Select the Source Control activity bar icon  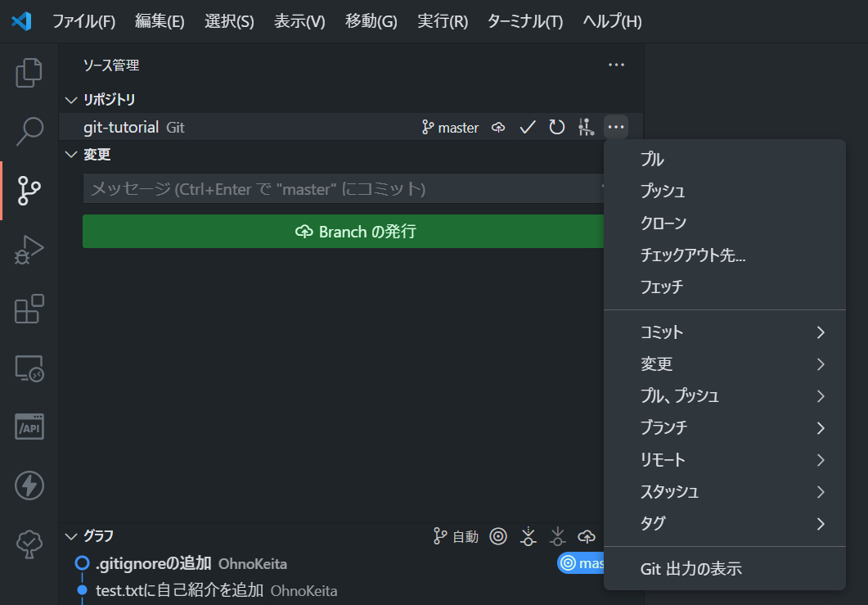pyautogui.click(x=29, y=191)
